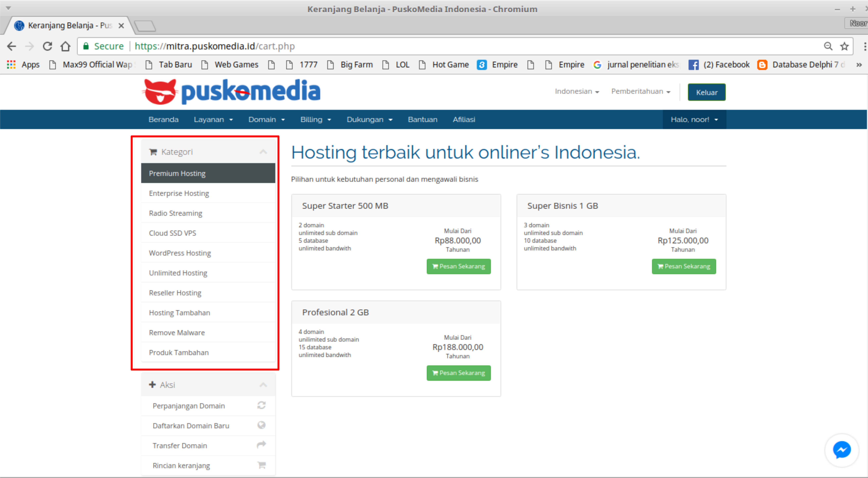
Task: Open the Empire bookmark with the blue icon
Action: pyautogui.click(x=497, y=64)
